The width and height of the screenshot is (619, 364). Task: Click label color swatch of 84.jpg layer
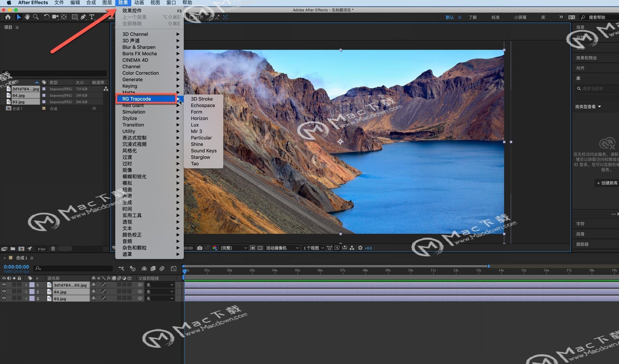tap(32, 292)
